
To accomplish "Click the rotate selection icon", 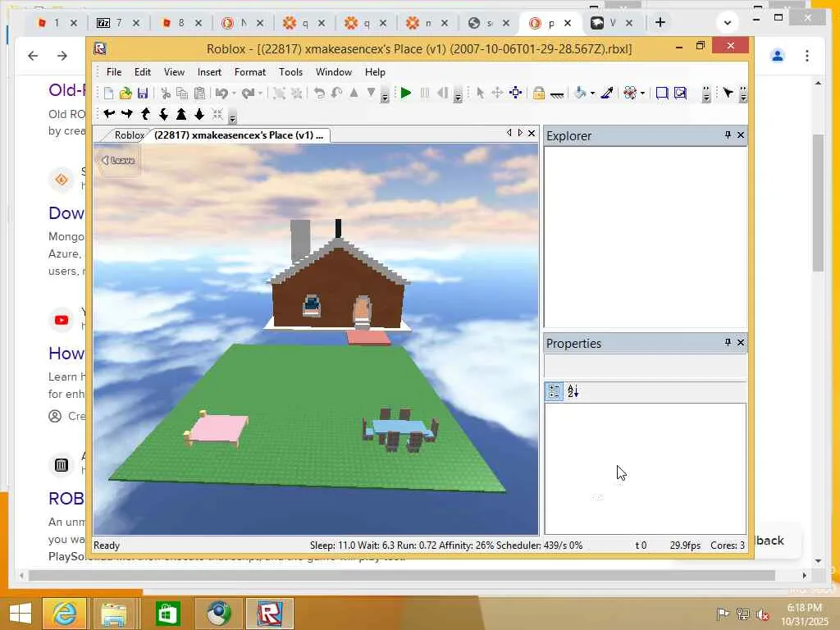I will click(319, 94).
